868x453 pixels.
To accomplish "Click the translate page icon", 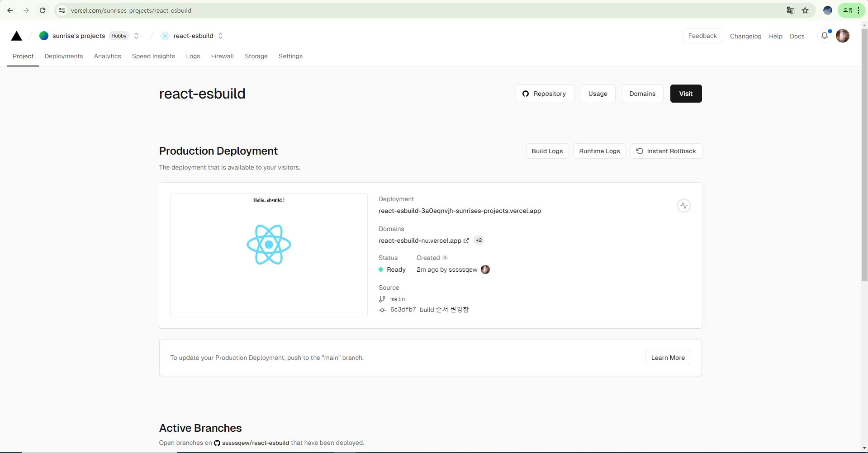I will click(790, 10).
